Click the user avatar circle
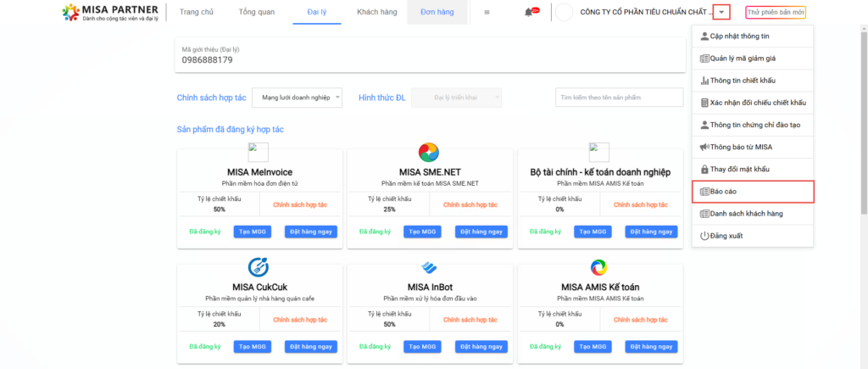 [x=564, y=12]
